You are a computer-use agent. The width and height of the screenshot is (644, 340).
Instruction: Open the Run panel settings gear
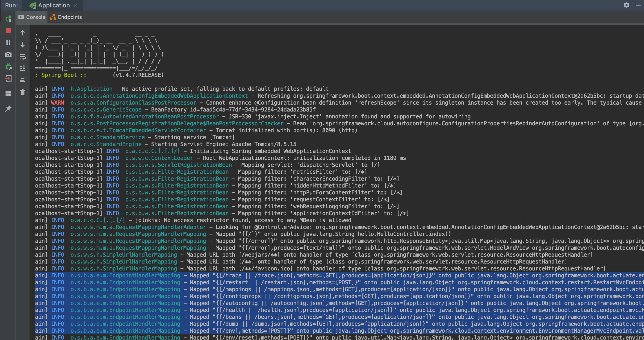click(x=626, y=5)
